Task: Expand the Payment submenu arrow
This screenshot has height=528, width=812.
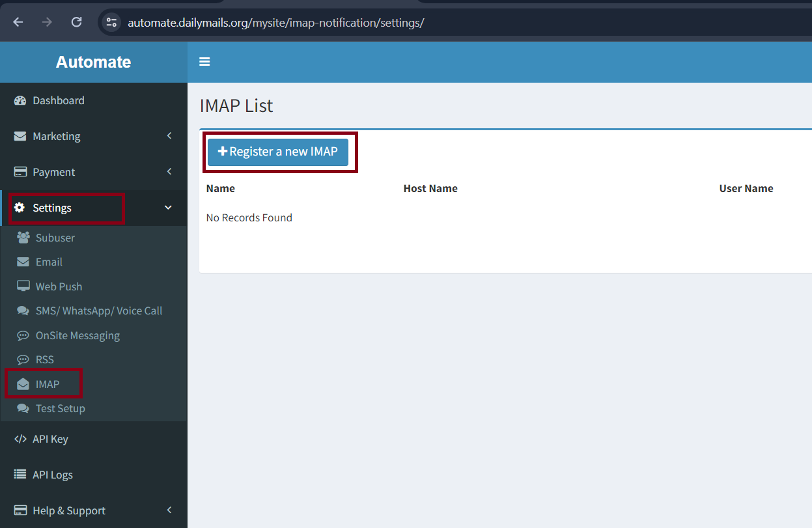Action: pyautogui.click(x=169, y=171)
